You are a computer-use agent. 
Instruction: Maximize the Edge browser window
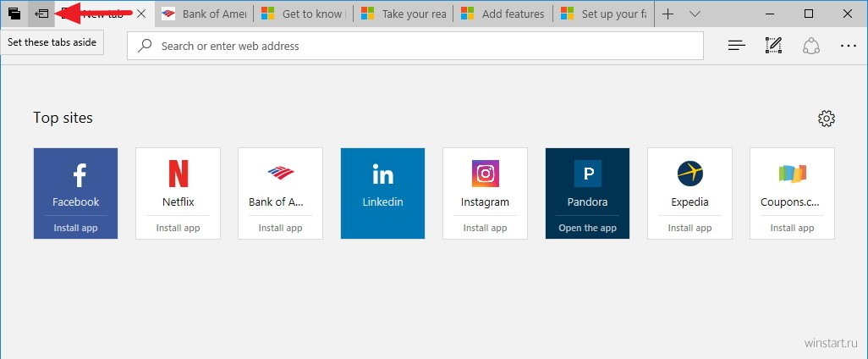809,14
